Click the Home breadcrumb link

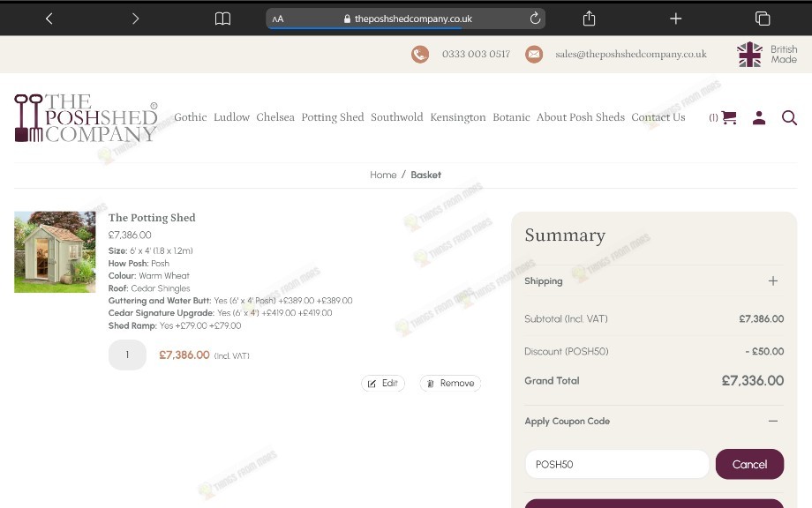pyautogui.click(x=383, y=175)
